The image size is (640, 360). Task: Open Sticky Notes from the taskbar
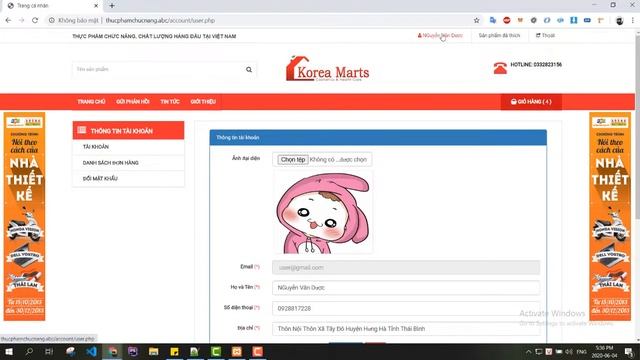[x=174, y=352]
